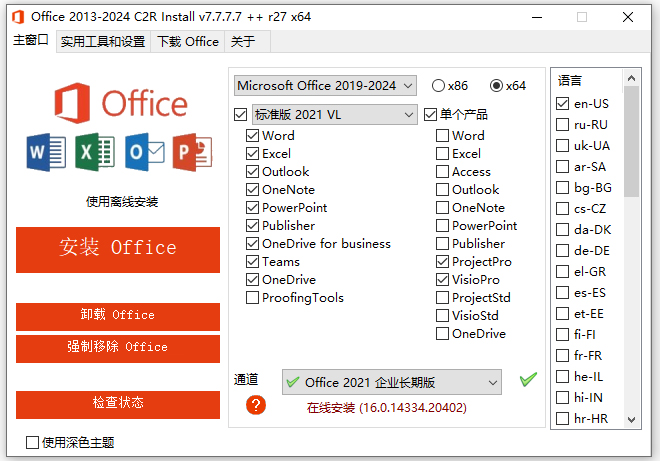This screenshot has height=461, width=660.
Task: Check the es-ES language
Action: coord(563,293)
